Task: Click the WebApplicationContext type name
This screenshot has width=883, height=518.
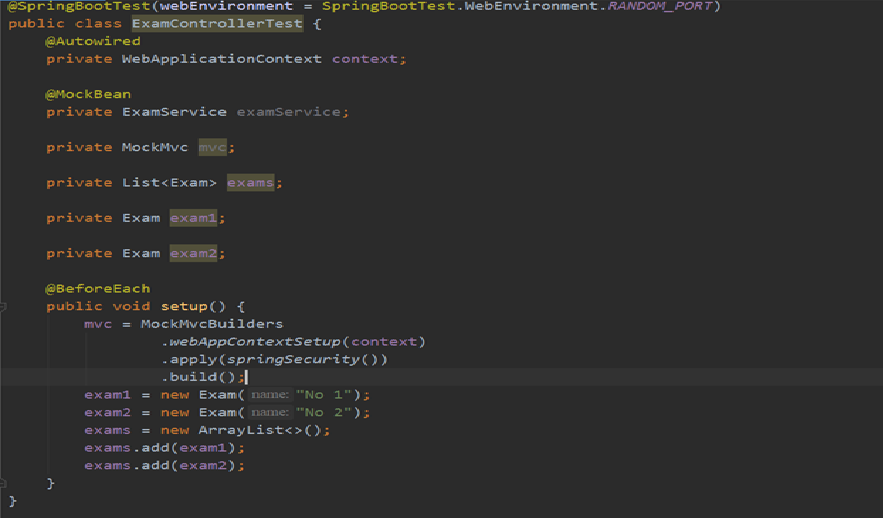Action: click(221, 59)
